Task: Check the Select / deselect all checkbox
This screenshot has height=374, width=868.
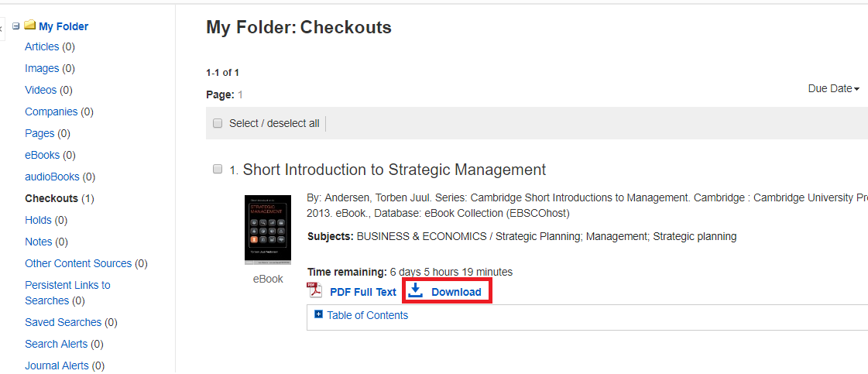Action: click(218, 123)
